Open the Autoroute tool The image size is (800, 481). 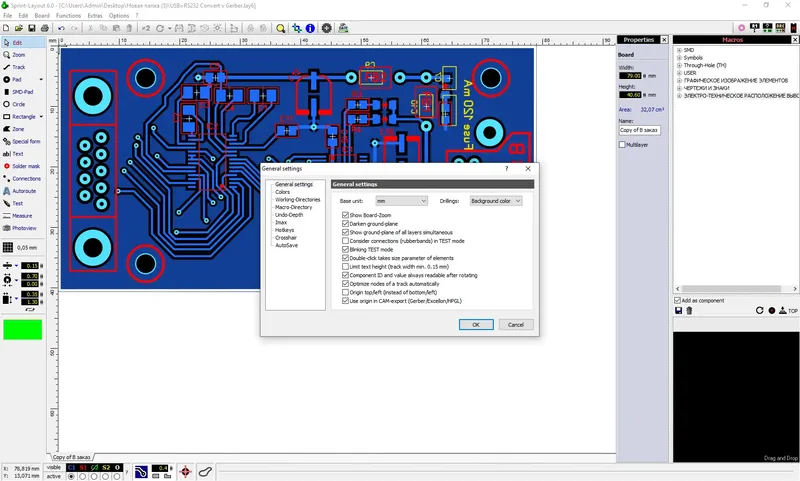24,191
